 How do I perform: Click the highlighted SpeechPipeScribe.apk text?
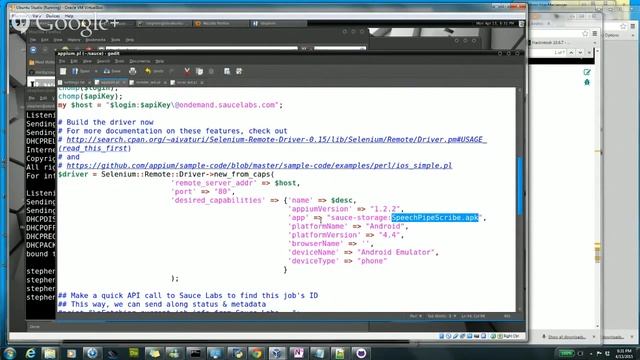tap(435, 218)
